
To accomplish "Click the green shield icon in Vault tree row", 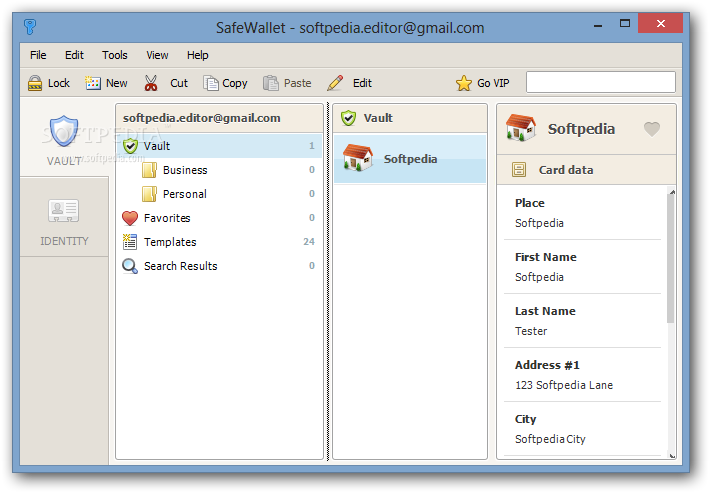I will coord(130,146).
